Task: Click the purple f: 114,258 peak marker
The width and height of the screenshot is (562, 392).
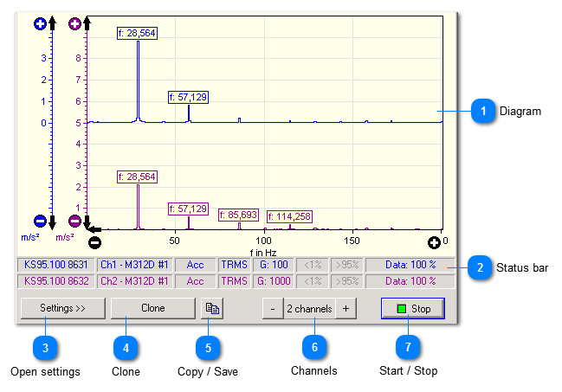Action: 288,216
